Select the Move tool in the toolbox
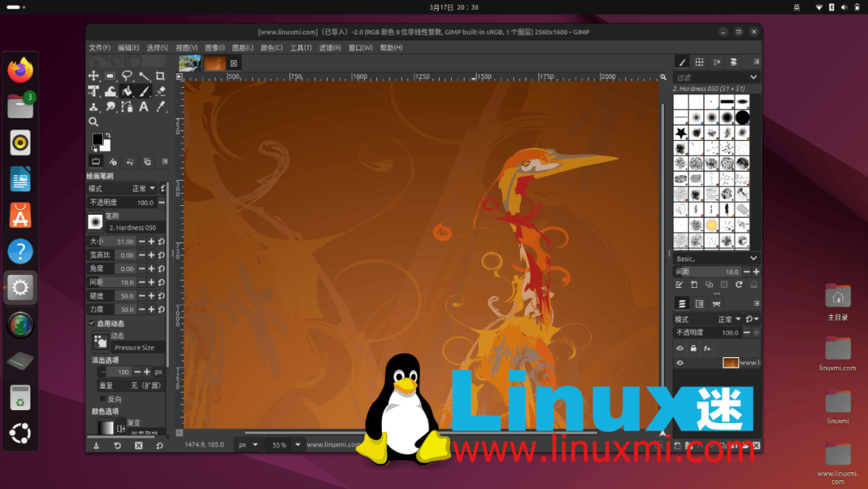This screenshot has height=489, width=868. [93, 76]
